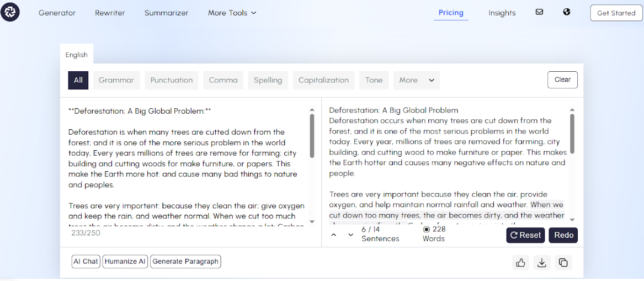The height and width of the screenshot is (281, 644).
Task: Select the Capitalization filter
Action: coord(323,80)
